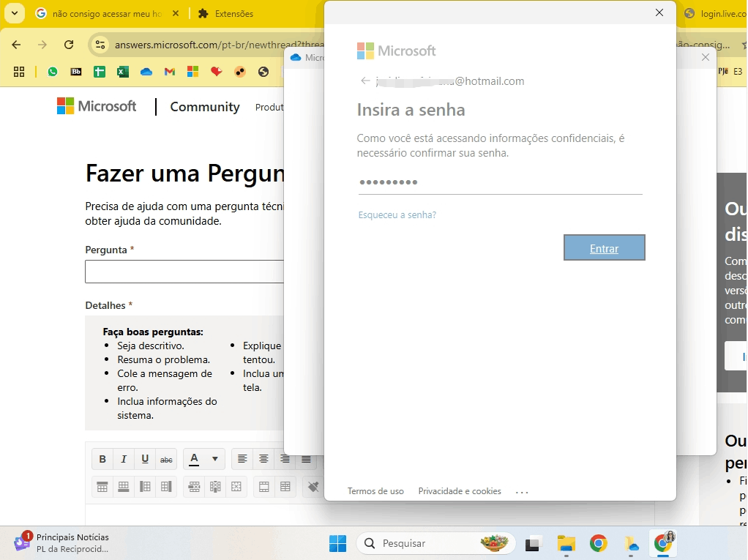This screenshot has width=748, height=560.
Task: Click the Entrar button in sign-in dialog
Action: 604,247
